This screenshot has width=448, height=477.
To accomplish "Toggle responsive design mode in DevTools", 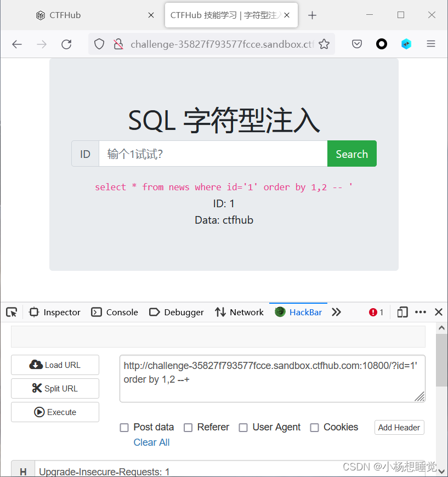I will 402,312.
